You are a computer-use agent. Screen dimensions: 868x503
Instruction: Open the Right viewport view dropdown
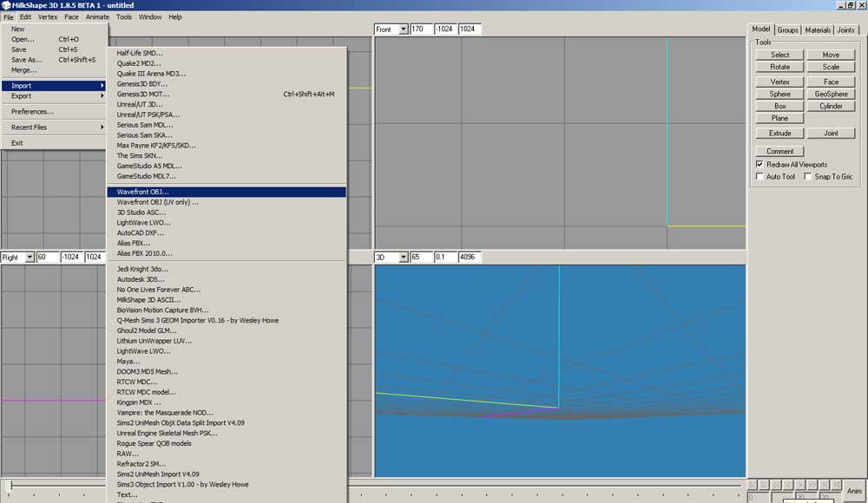pos(30,258)
